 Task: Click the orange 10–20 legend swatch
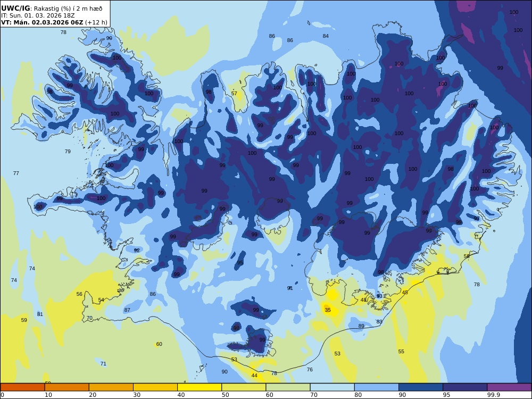pos(67,387)
